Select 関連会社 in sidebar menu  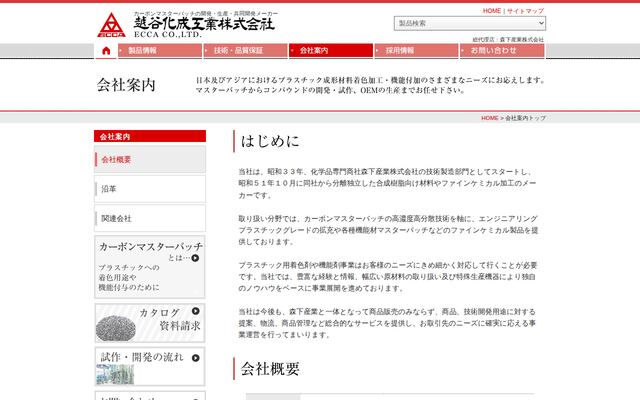[x=150, y=218]
